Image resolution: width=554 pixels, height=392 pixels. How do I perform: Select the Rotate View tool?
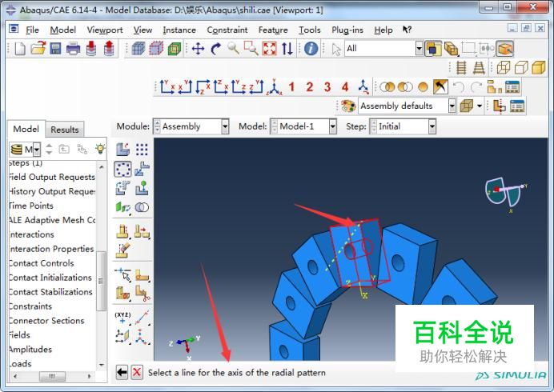(x=216, y=48)
